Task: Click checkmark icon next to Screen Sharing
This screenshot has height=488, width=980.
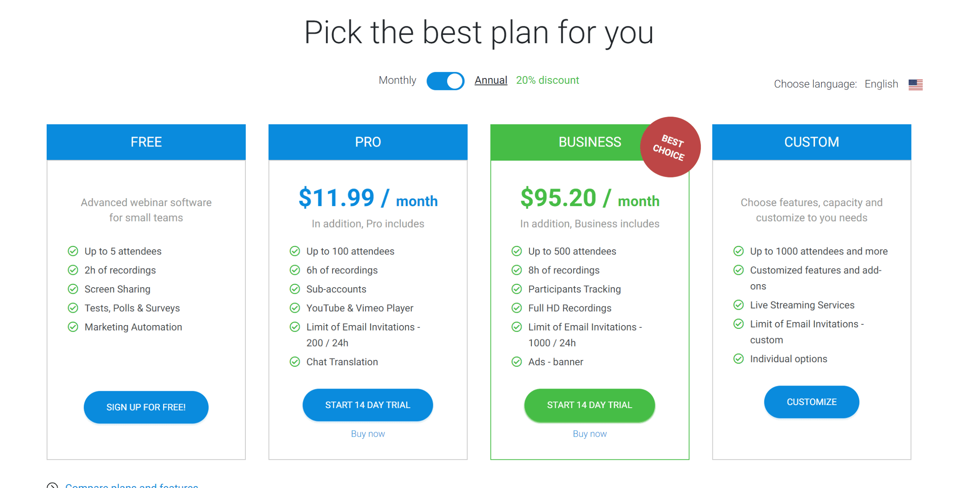Action: (73, 289)
